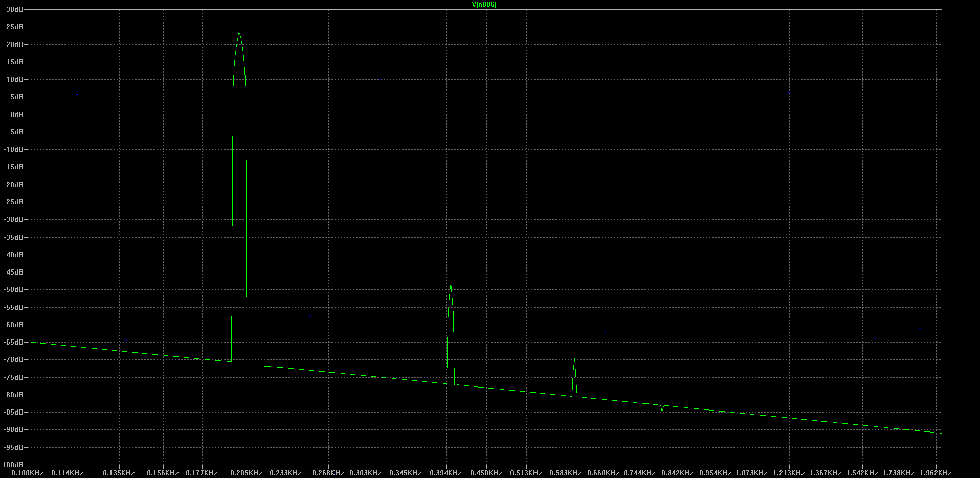Click the 0.177KHz frequency axis label
Viewport: 980px width, 478px height.
tap(202, 473)
